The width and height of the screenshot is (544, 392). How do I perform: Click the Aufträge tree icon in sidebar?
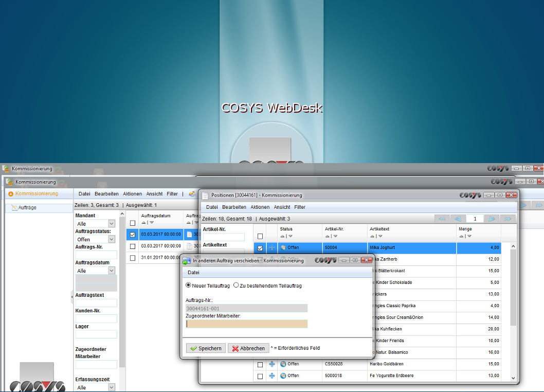tap(14, 208)
